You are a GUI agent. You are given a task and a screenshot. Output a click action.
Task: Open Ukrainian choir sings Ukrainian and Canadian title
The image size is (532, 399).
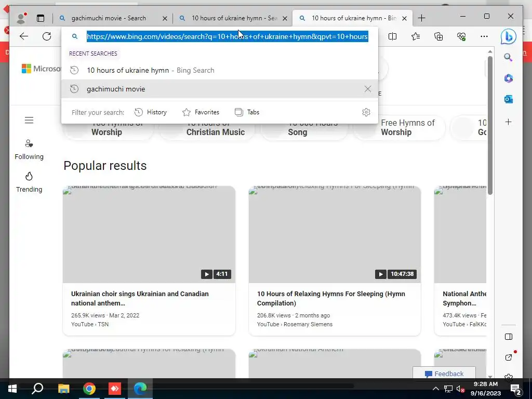pyautogui.click(x=140, y=299)
